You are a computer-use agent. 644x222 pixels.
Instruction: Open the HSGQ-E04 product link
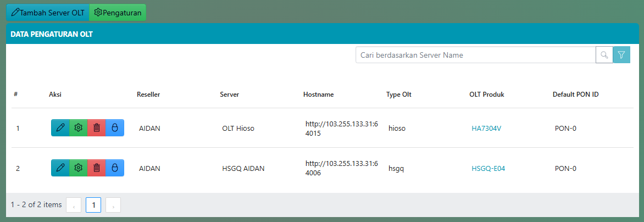click(488, 169)
